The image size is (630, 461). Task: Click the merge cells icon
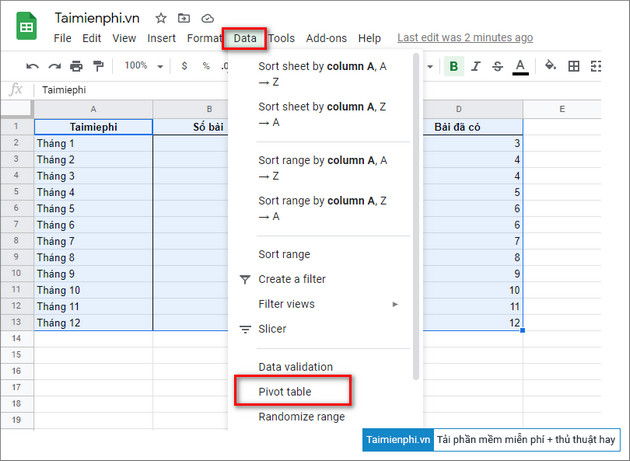[596, 66]
